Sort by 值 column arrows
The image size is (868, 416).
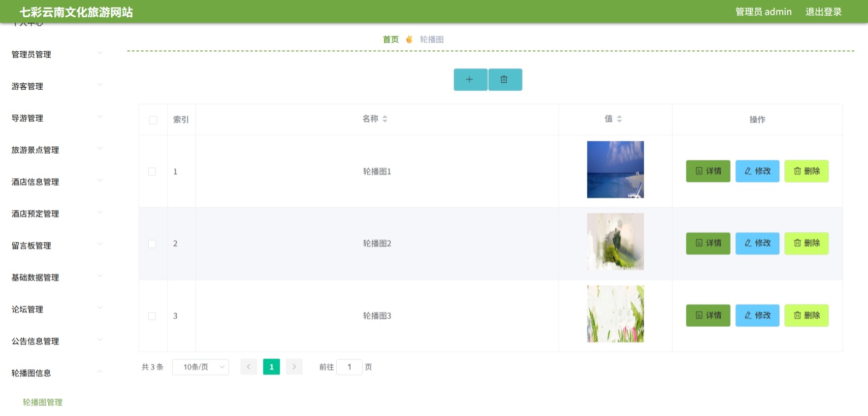(619, 119)
